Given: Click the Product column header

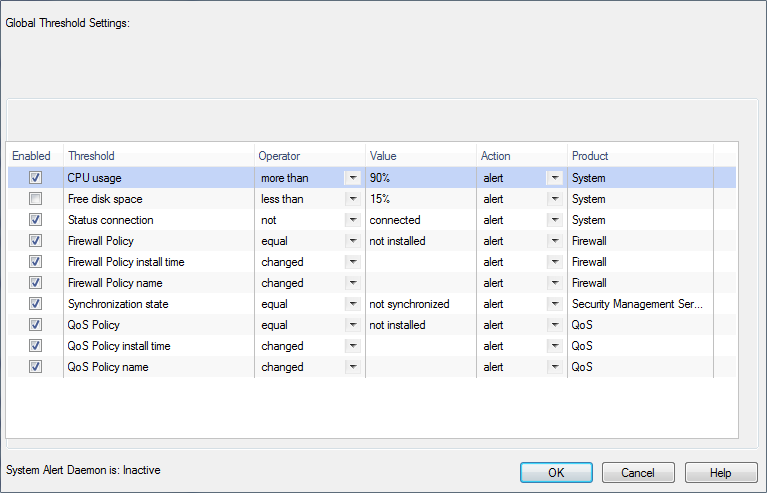Looking at the screenshot, I should (640, 156).
